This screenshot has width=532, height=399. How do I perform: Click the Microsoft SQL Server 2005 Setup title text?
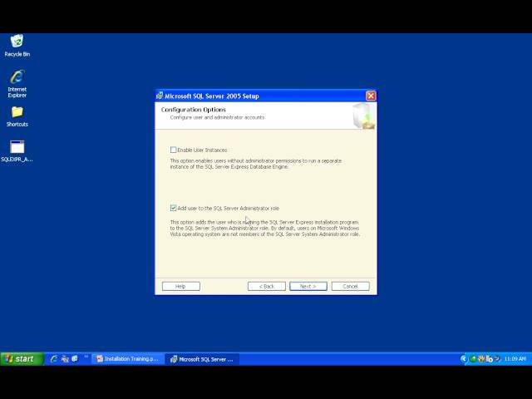pos(212,96)
